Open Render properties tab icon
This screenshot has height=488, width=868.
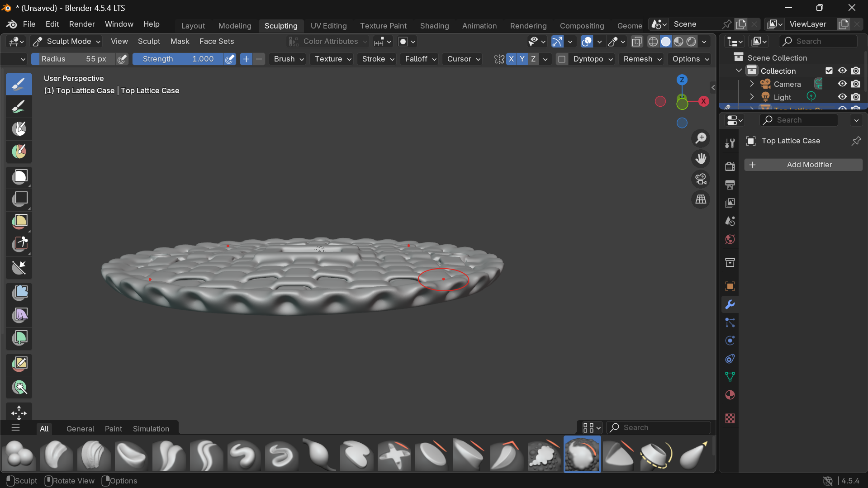(730, 166)
